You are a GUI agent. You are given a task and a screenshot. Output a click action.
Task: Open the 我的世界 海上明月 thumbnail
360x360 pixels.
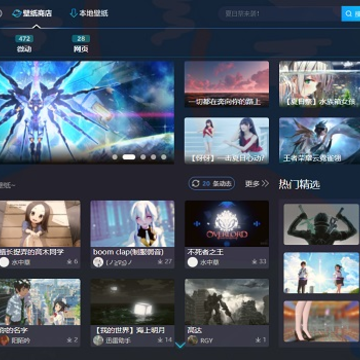pos(132,302)
